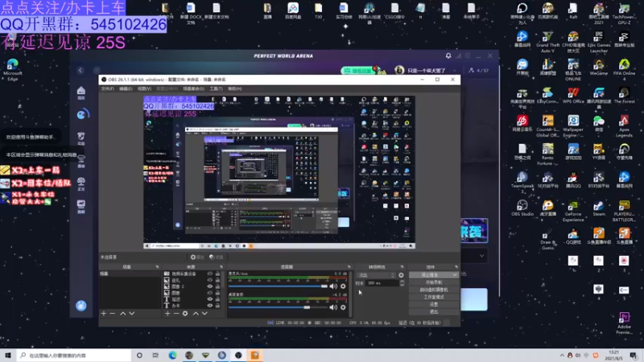The image size is (644, 362).
Task: Open microphone channel gear settings
Action: 343,286
